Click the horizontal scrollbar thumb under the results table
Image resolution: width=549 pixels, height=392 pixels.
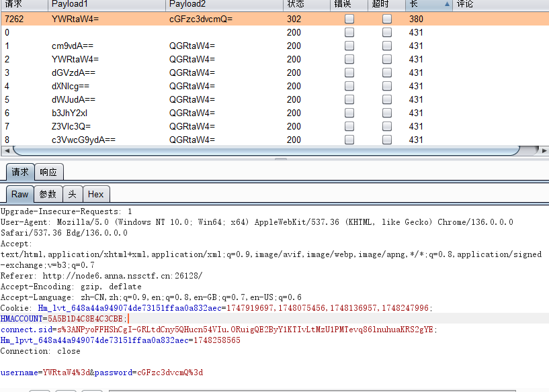266,151
